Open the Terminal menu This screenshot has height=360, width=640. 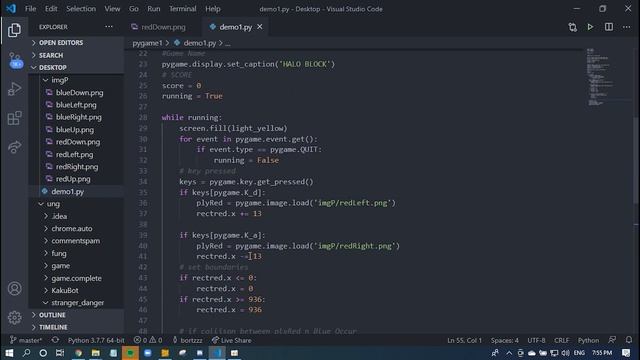pos(182,9)
